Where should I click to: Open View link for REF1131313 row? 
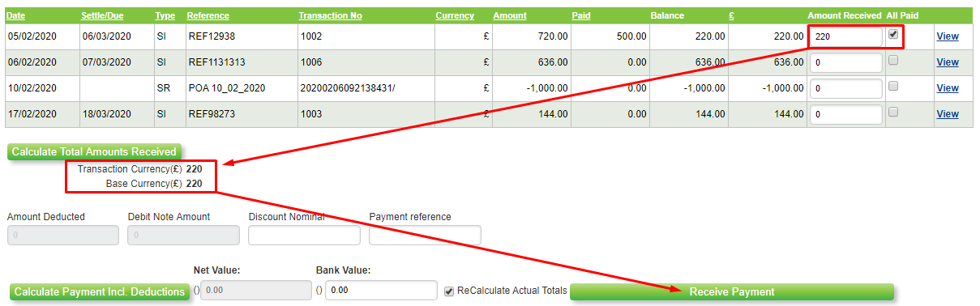click(947, 62)
